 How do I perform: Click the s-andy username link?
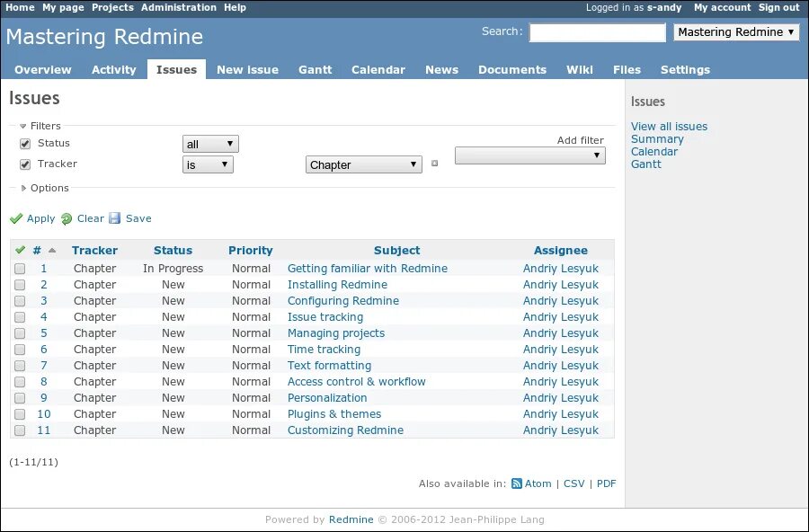click(664, 8)
